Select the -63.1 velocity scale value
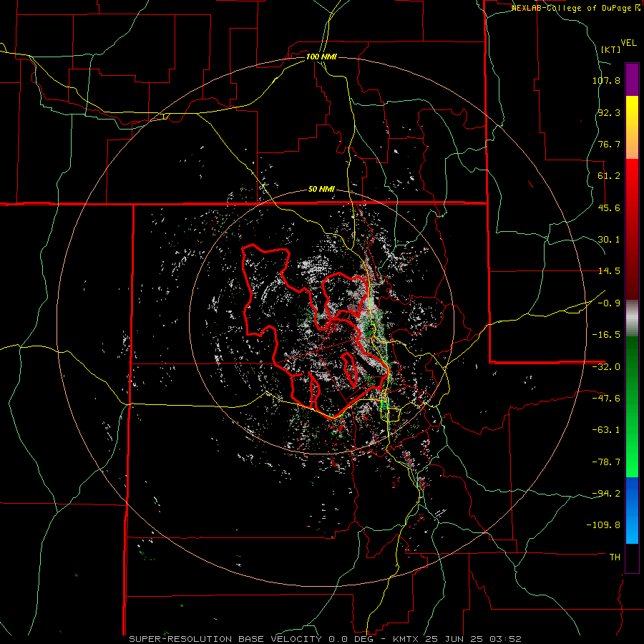Image resolution: width=644 pixels, height=644 pixels. 606,430
